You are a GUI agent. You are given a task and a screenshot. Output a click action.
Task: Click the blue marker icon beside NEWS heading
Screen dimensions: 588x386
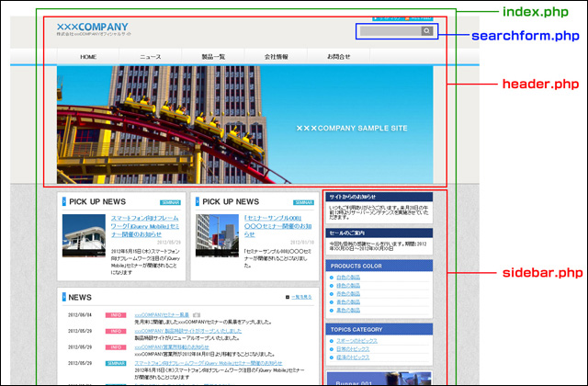coord(63,298)
